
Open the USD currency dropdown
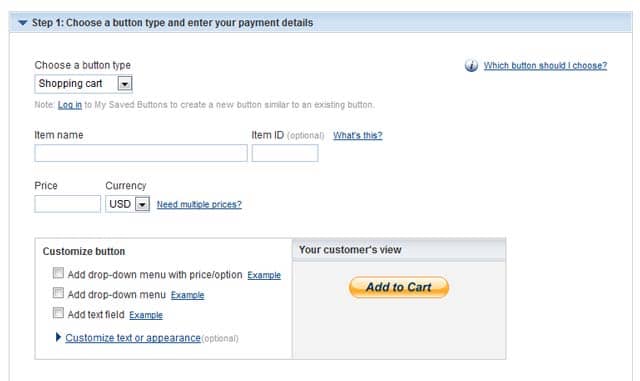[x=127, y=204]
